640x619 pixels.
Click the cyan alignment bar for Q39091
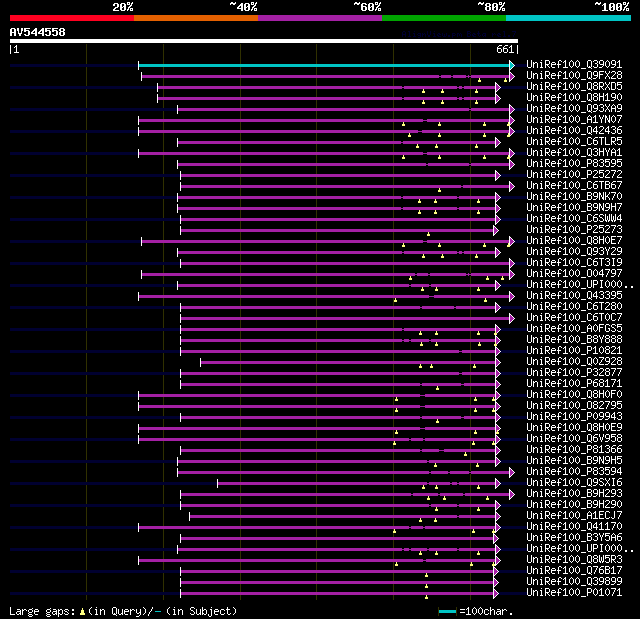click(x=324, y=65)
